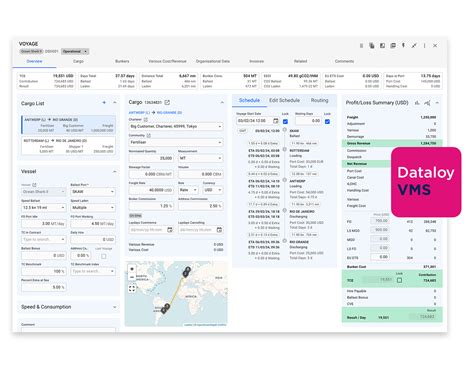Open the Freight Rate basis dropdown

(x=188, y=190)
